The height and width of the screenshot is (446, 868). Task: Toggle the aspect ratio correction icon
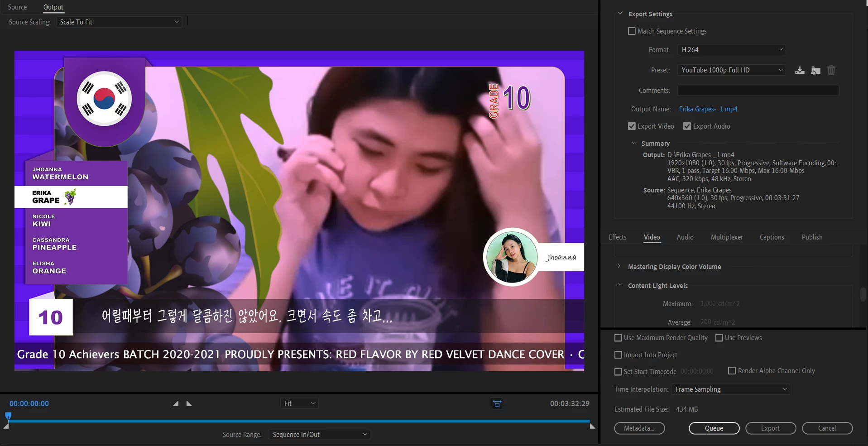coord(497,403)
